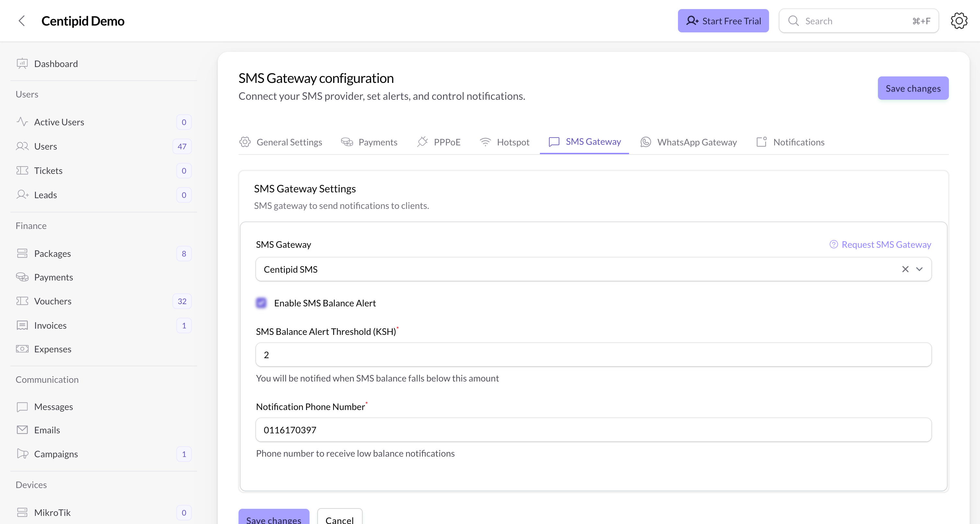
Task: Open the Request SMS Gateway link
Action: (x=886, y=244)
